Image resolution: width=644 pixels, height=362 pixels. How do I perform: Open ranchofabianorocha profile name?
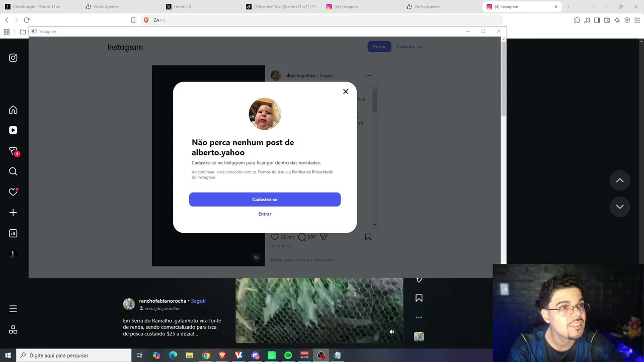point(163,301)
